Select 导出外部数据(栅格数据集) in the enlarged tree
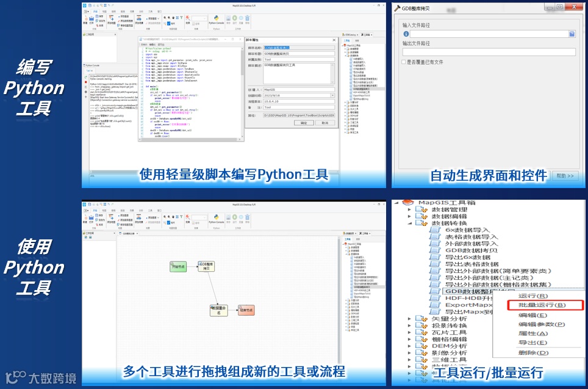Viewport: 588px width, 389px height. 498,284
